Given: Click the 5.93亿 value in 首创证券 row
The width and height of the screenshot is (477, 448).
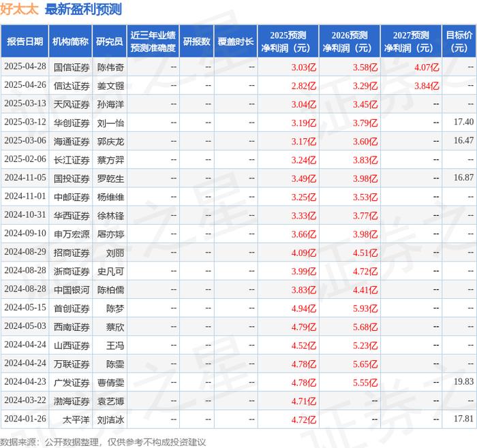Looking at the screenshot, I should click(x=365, y=308).
